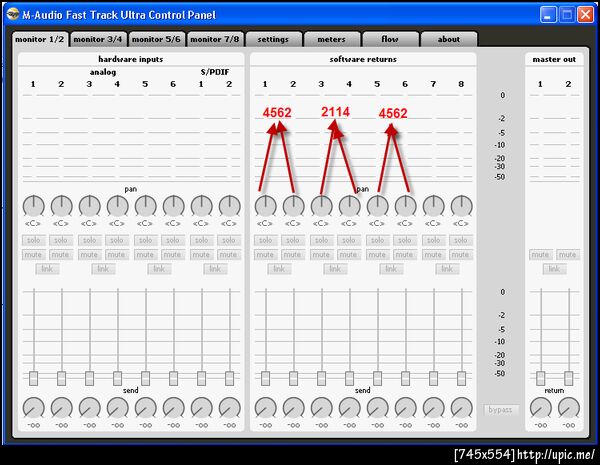
Task: Click the S/PDIF label
Action: tap(215, 72)
